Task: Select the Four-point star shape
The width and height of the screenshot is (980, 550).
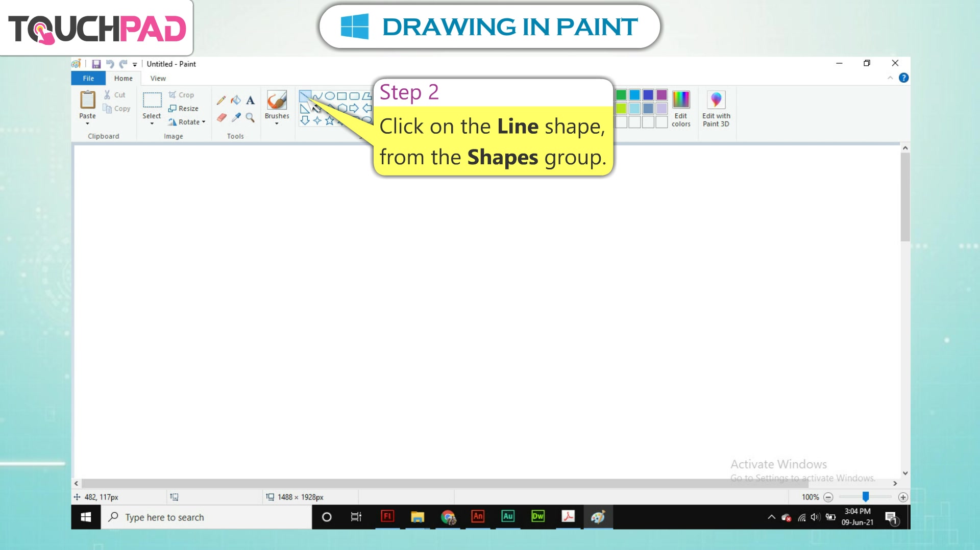Action: tap(317, 120)
